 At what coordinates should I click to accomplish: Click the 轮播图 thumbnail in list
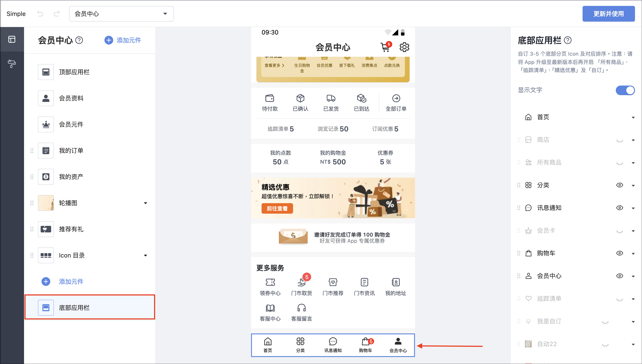click(x=46, y=203)
